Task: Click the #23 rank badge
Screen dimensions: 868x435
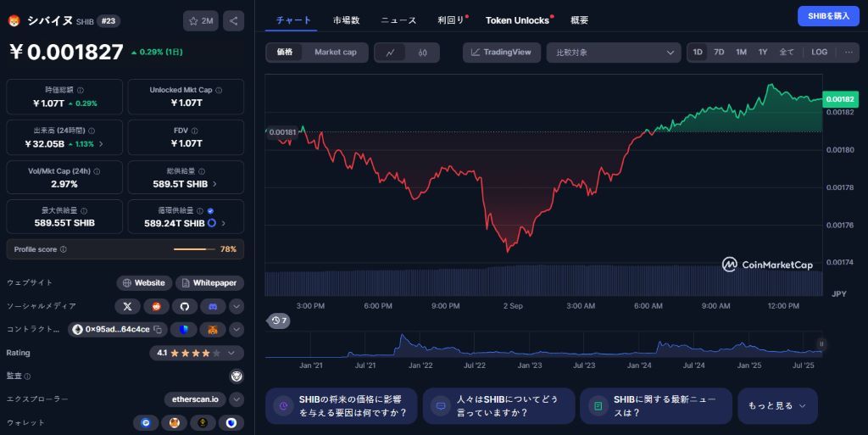Action: coord(108,21)
